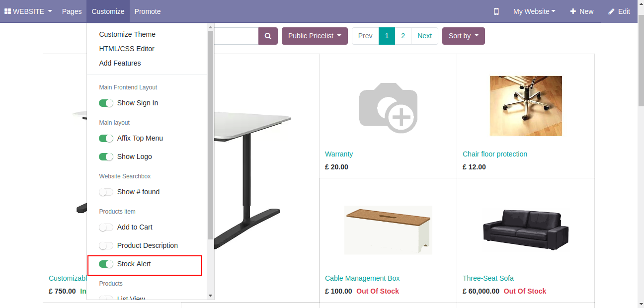Screen dimensions: 644x308
Task: Enable the Add to Cart toggle
Action: [106, 227]
